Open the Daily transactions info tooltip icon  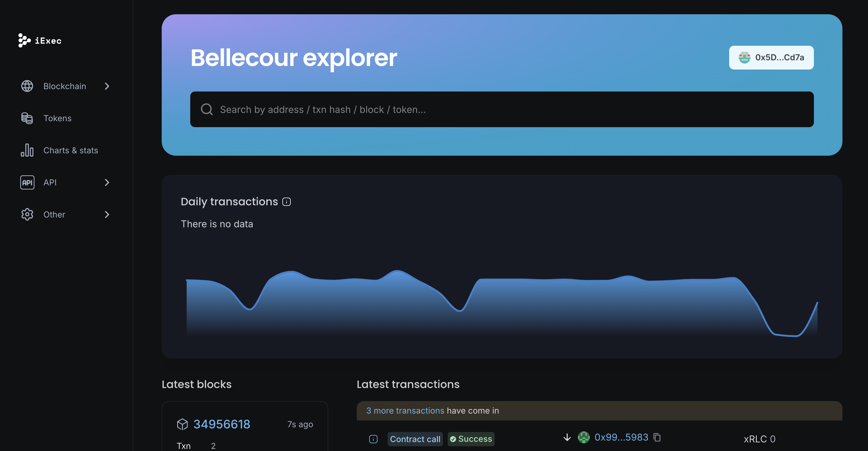click(286, 201)
